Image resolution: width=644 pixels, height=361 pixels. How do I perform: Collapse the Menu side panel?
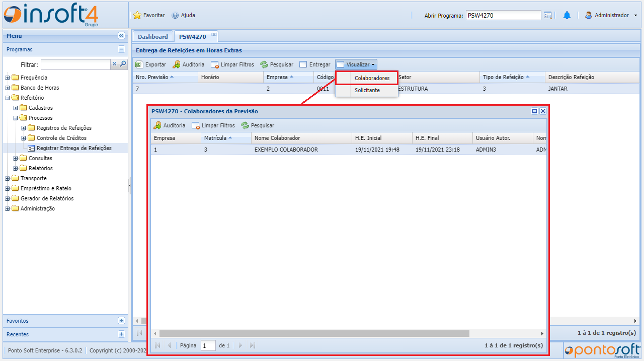coord(121,36)
